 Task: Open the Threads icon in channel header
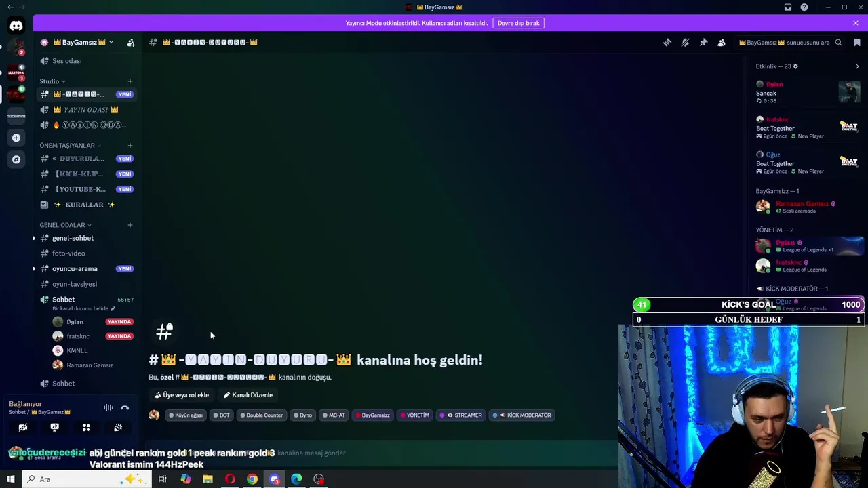[x=667, y=43]
